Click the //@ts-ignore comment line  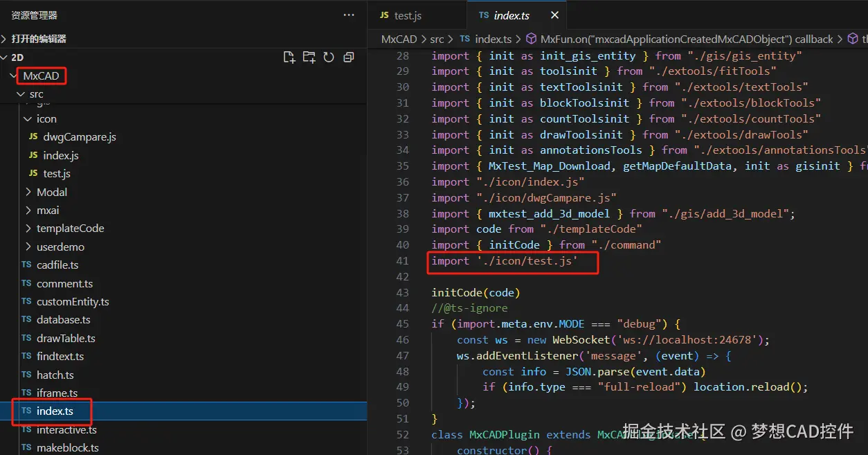click(470, 308)
